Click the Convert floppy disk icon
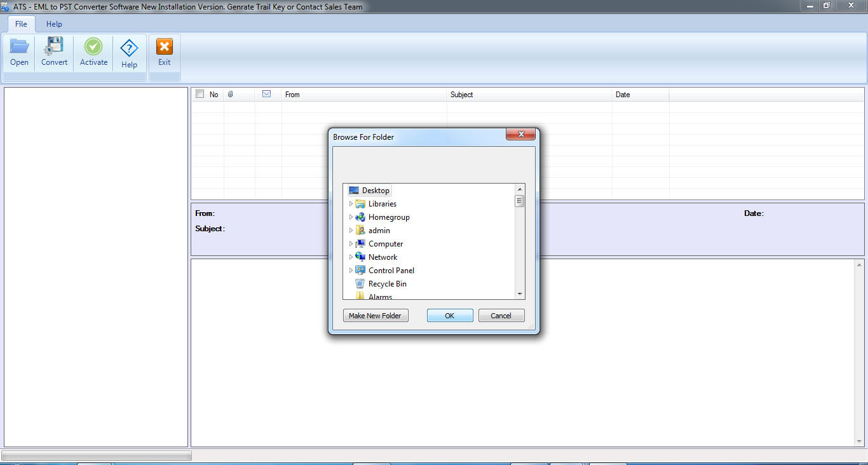The width and height of the screenshot is (868, 465). click(x=54, y=46)
